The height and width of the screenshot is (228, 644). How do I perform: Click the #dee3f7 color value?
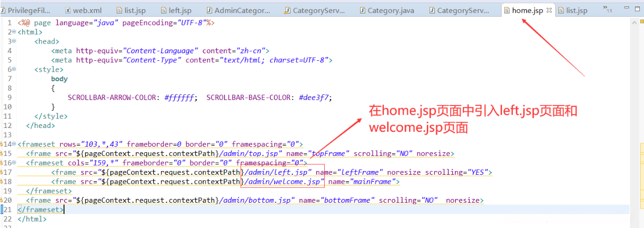click(314, 97)
